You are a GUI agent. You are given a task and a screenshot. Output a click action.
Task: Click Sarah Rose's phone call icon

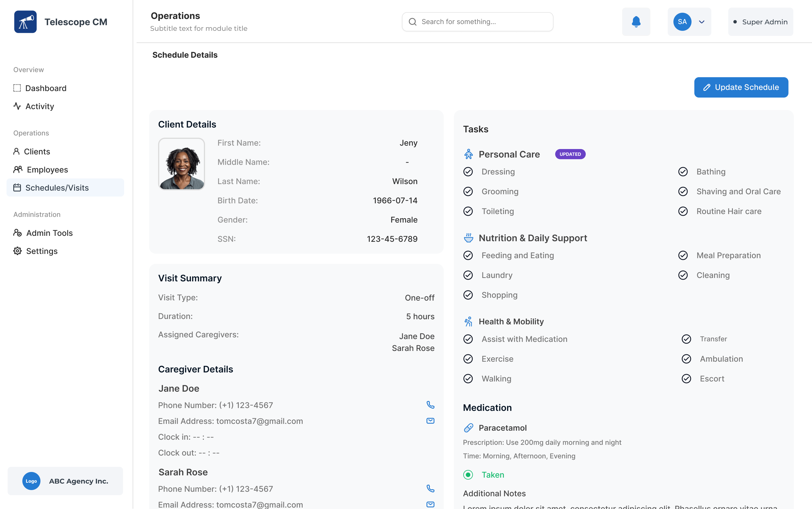click(x=430, y=488)
